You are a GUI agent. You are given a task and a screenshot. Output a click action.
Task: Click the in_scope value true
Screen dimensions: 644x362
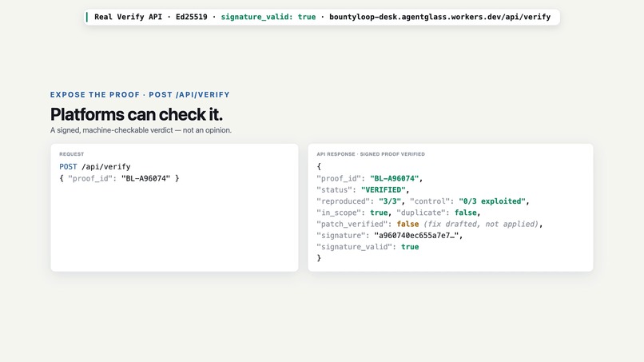click(x=379, y=213)
